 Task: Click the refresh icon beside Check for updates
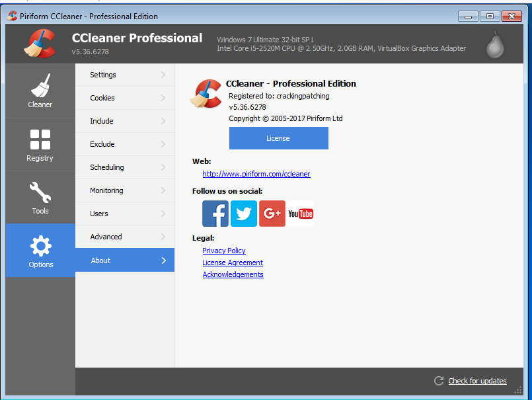pyautogui.click(x=438, y=381)
